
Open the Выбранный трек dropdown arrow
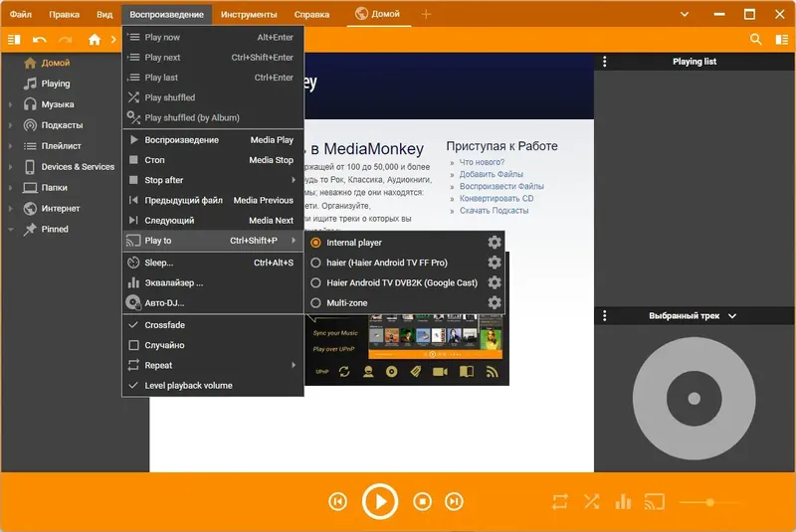click(x=732, y=316)
